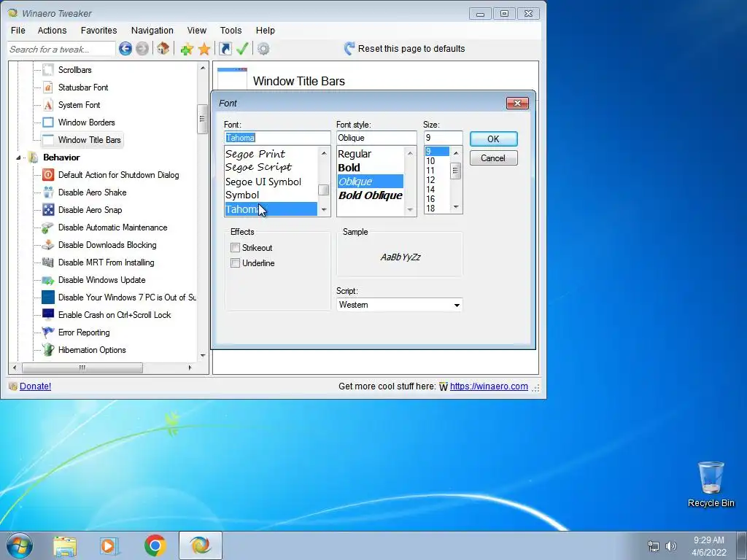Click OK in Font dialog
The image size is (747, 560).
494,139
